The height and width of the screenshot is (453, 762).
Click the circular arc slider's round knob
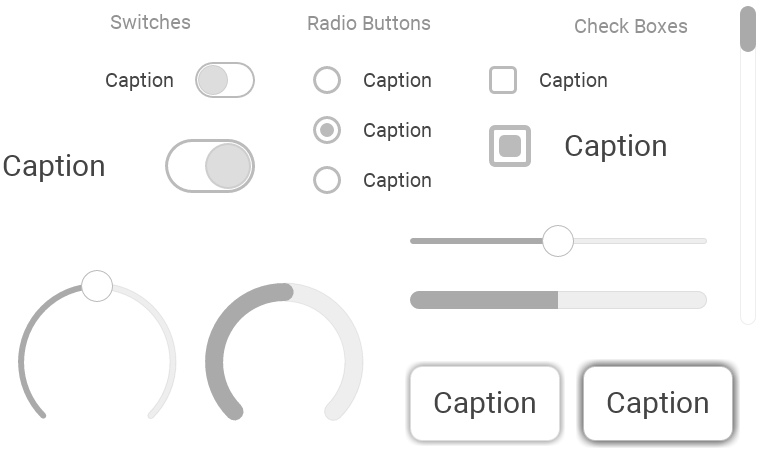click(x=97, y=286)
